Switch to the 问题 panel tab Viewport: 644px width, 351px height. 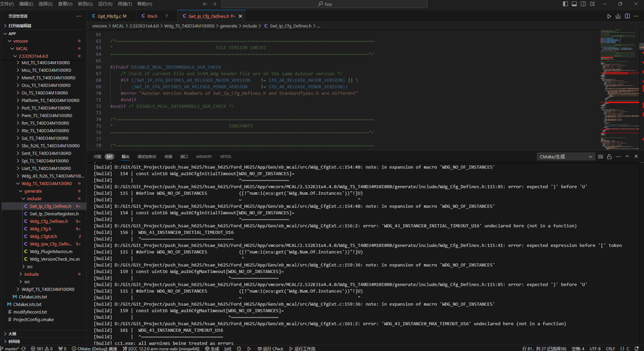[x=97, y=157]
